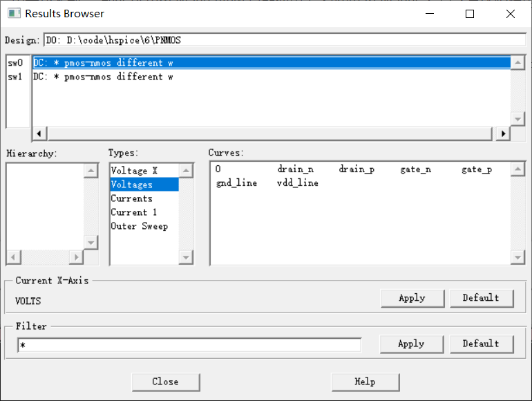The image size is (532, 401).
Task: Click Apply in the Current X-Axis section
Action: point(412,298)
